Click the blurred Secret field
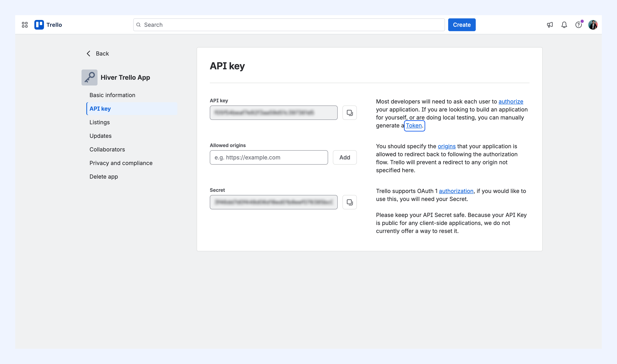This screenshot has width=617, height=364. pyautogui.click(x=274, y=202)
